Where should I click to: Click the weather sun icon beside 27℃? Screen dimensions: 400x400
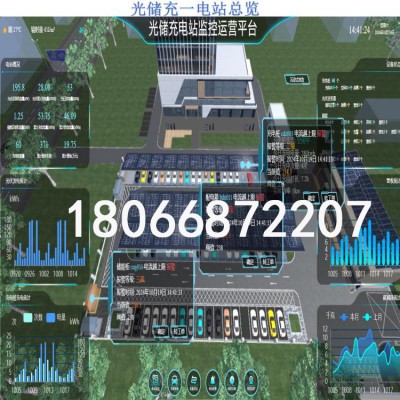coord(5,30)
